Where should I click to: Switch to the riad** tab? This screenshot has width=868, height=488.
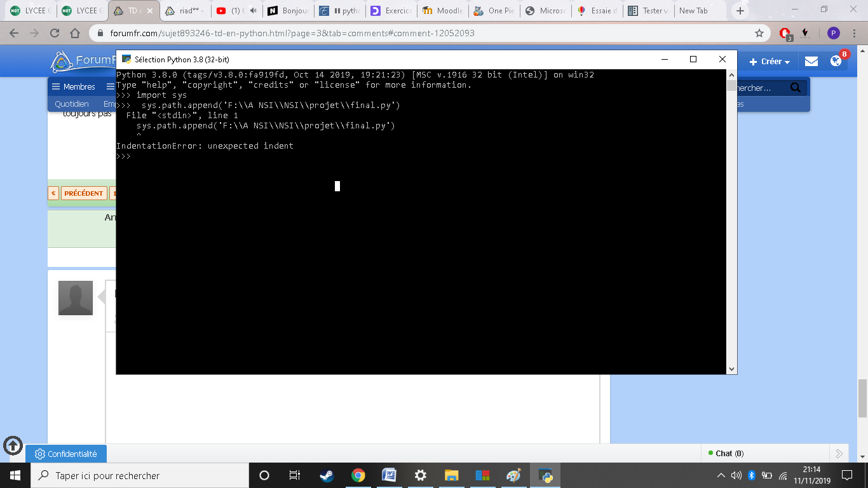point(184,11)
